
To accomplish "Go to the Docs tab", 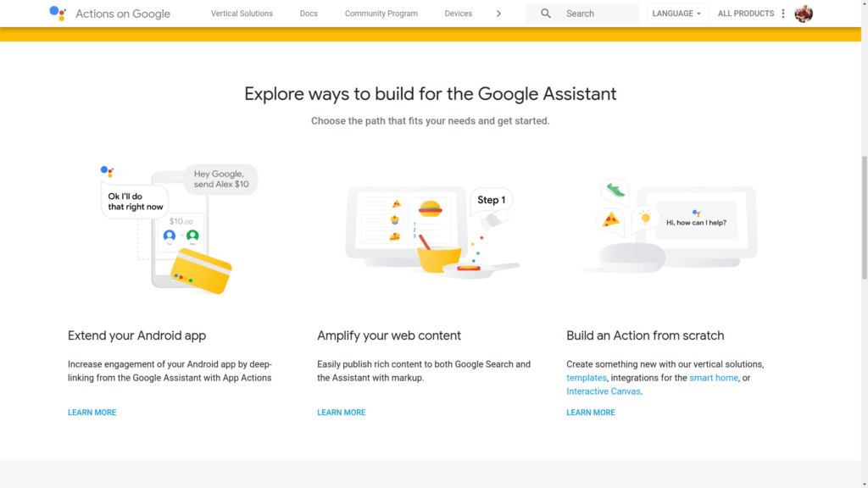I will (x=309, y=14).
